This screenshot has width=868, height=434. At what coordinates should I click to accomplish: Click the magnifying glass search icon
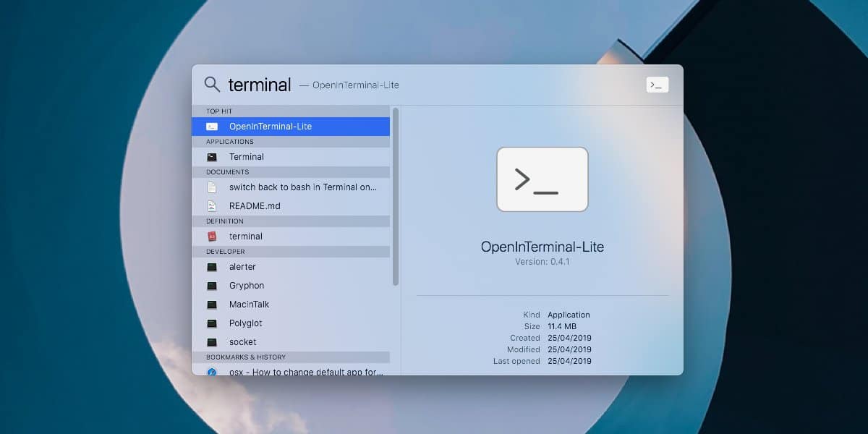click(212, 84)
